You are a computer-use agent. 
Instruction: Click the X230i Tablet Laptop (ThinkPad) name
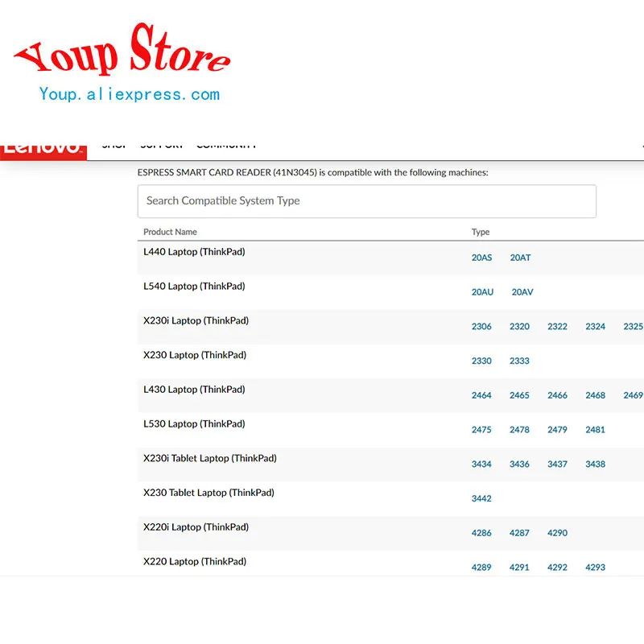click(x=210, y=459)
